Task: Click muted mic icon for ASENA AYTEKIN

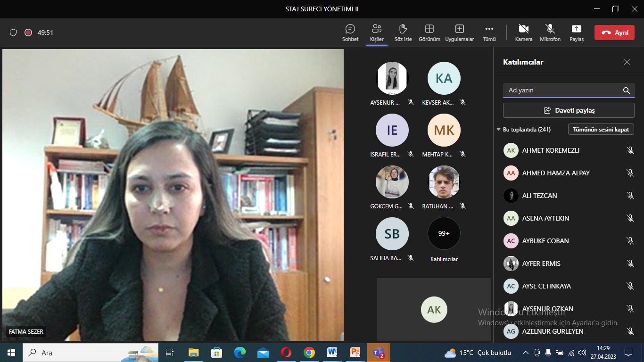Action: pos(630,218)
